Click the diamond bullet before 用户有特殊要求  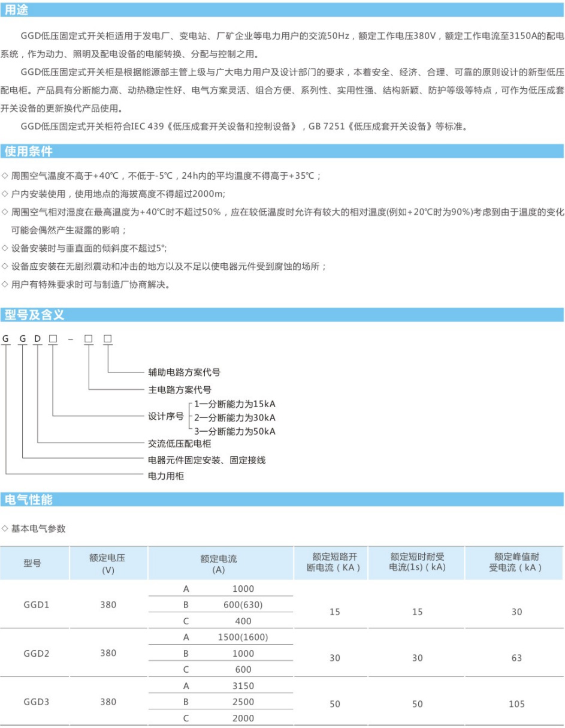(5, 284)
